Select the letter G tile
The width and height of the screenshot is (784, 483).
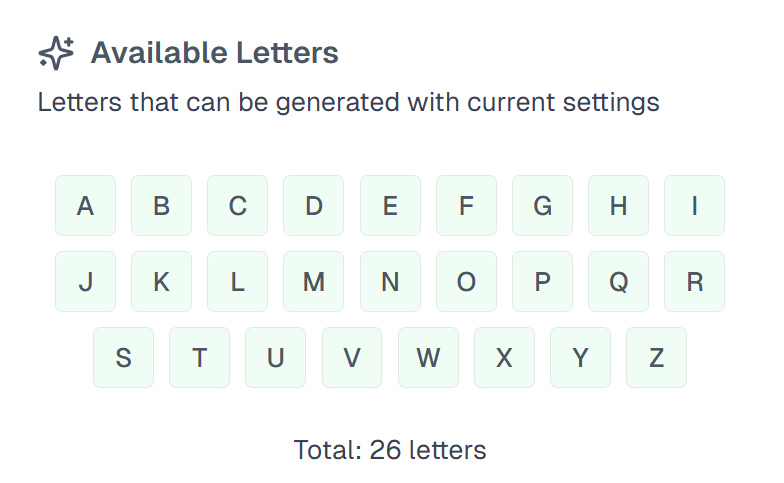click(542, 206)
